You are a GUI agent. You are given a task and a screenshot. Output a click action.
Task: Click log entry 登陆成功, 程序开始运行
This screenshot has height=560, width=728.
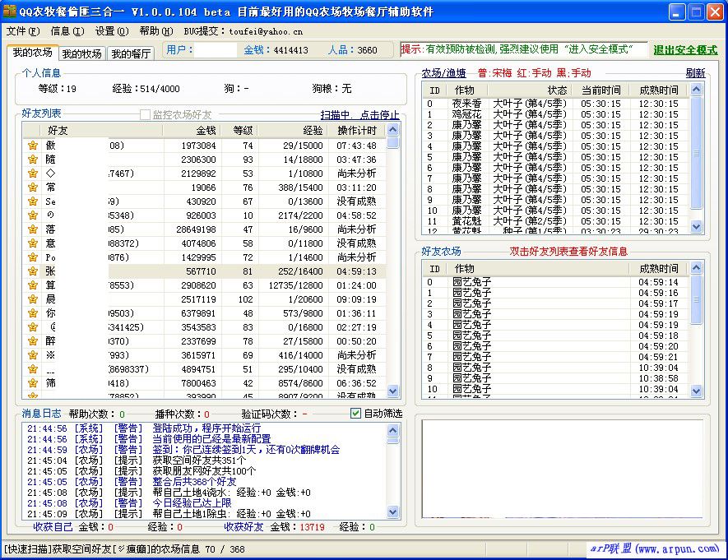pos(206,428)
